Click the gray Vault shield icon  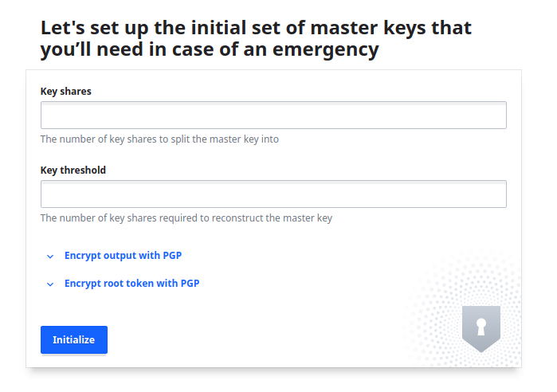pyautogui.click(x=481, y=327)
